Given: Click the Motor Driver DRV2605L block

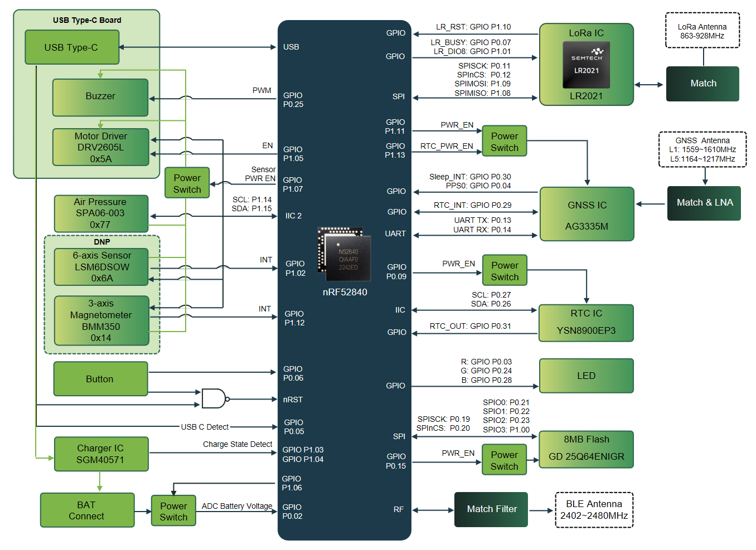Looking at the screenshot, I should pyautogui.click(x=101, y=147).
